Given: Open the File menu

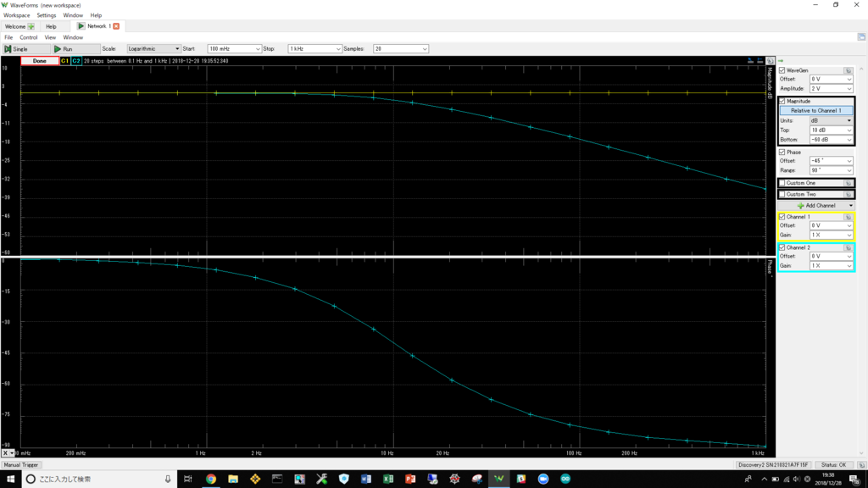Looking at the screenshot, I should pyautogui.click(x=8, y=37).
